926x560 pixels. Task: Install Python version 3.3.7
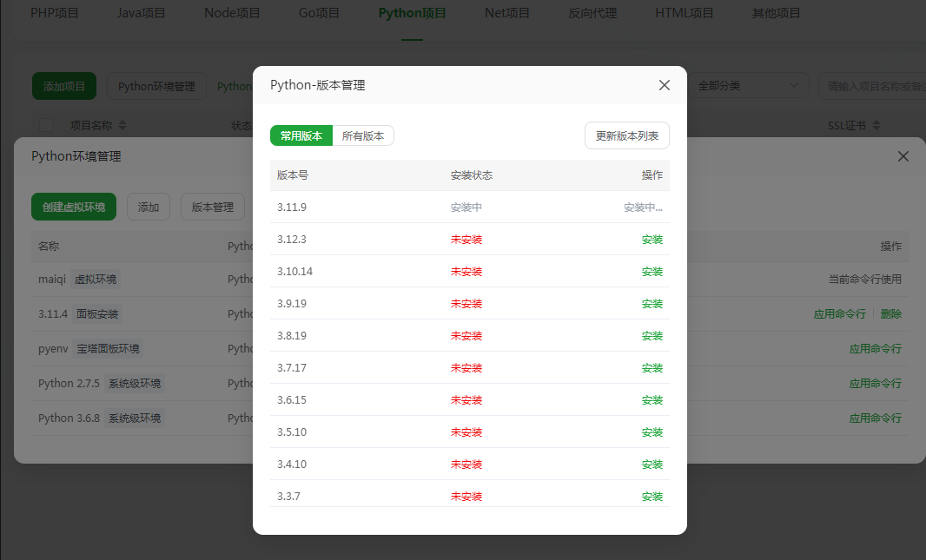[652, 497]
